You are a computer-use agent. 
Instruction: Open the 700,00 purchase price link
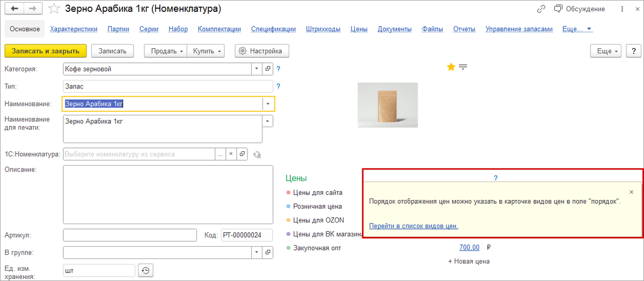pos(470,247)
